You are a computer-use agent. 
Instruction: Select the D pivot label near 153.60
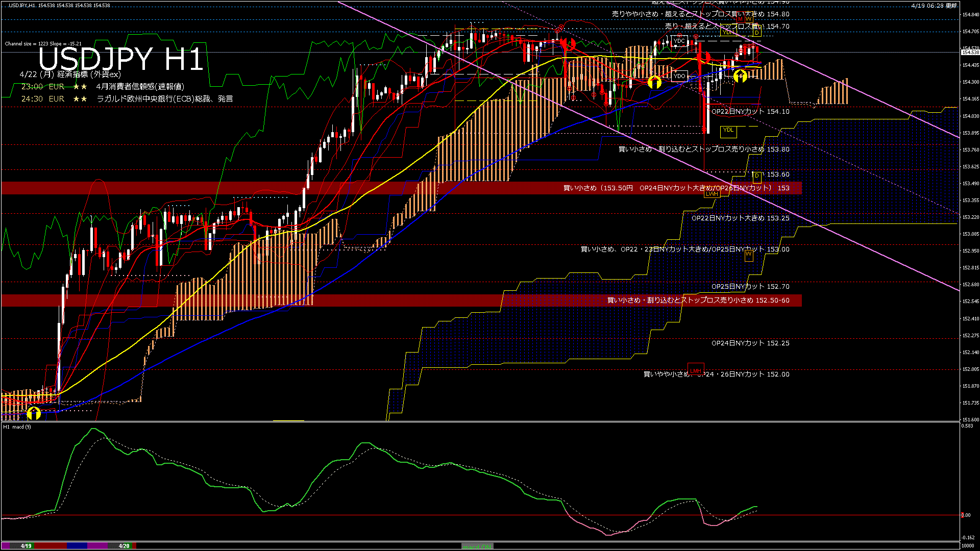tap(757, 177)
